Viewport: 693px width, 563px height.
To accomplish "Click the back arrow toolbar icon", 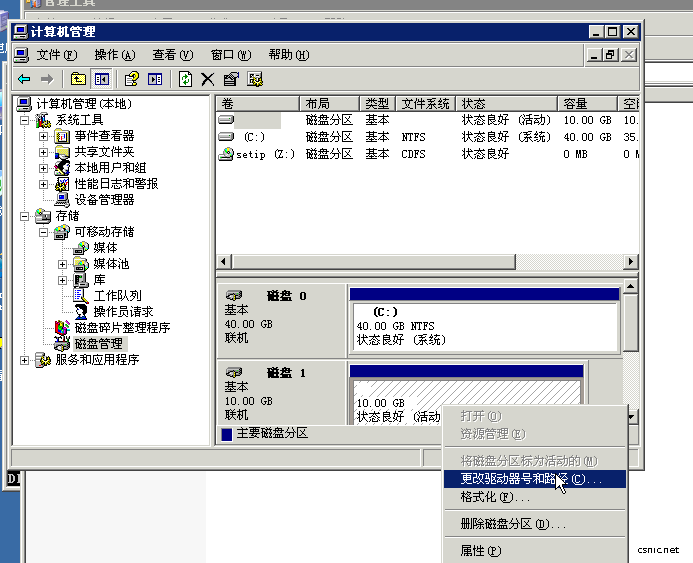I will 24,79.
